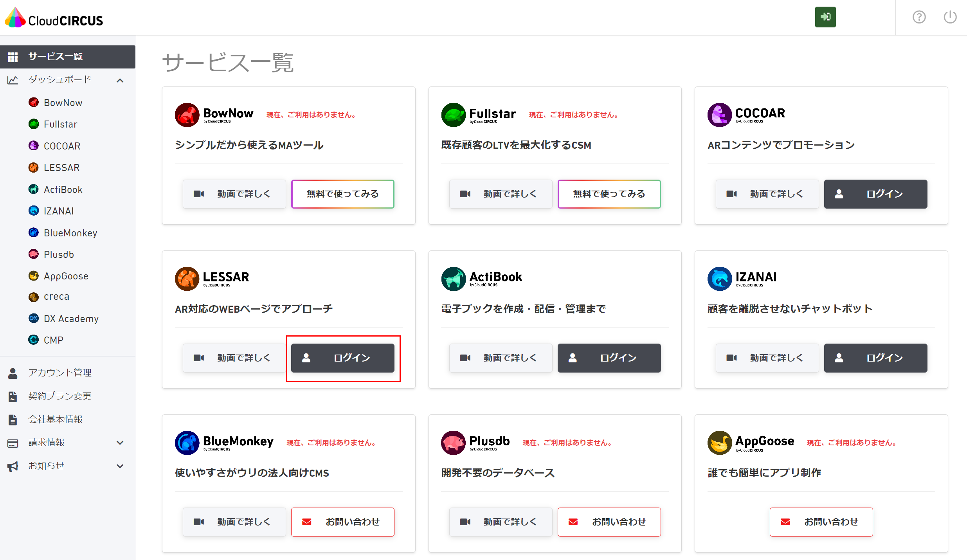This screenshot has height=560, width=967.
Task: Click the 請求情報 sidebar label
Action: [46, 443]
